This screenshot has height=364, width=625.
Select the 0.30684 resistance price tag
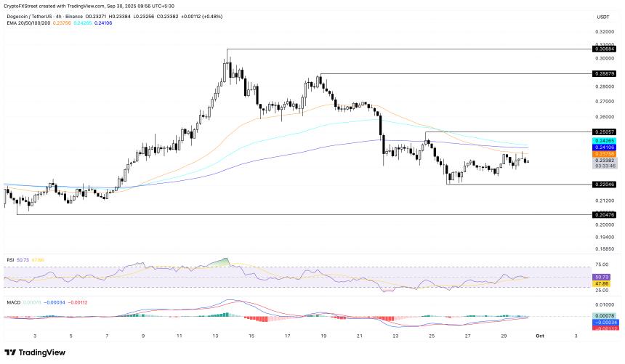point(604,49)
